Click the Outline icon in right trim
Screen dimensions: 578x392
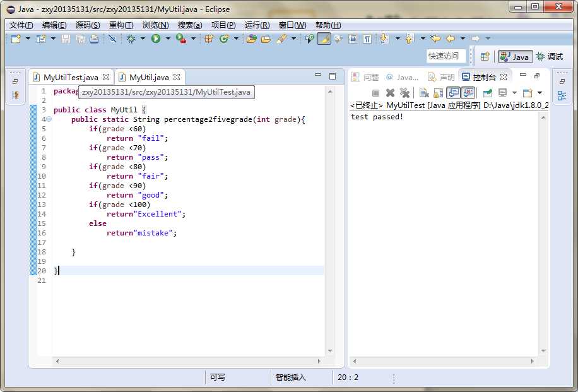(562, 95)
